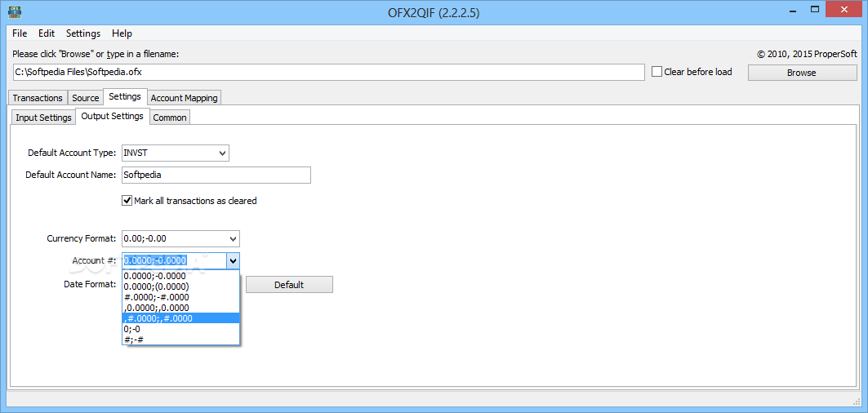Uncheck Mark all transactions as cleared
The width and height of the screenshot is (868, 413).
click(127, 201)
